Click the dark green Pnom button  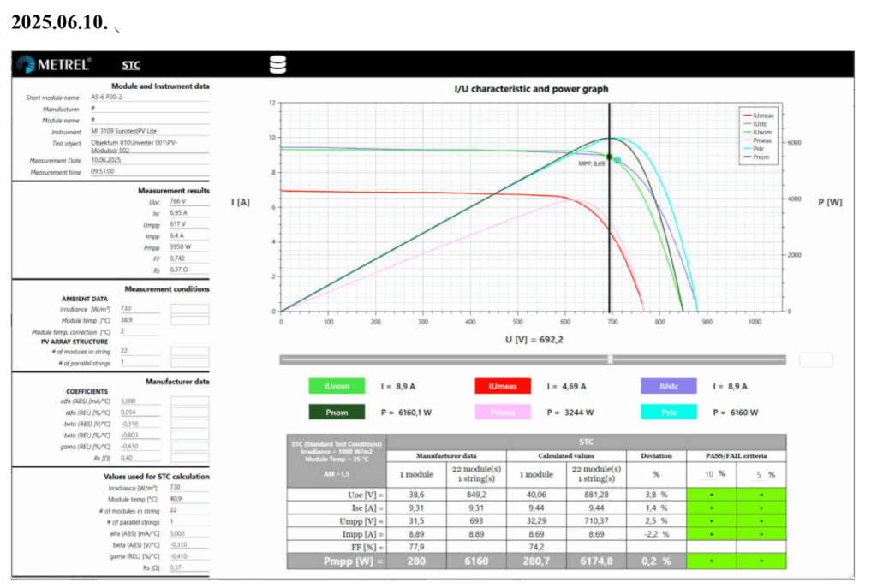[x=337, y=413]
